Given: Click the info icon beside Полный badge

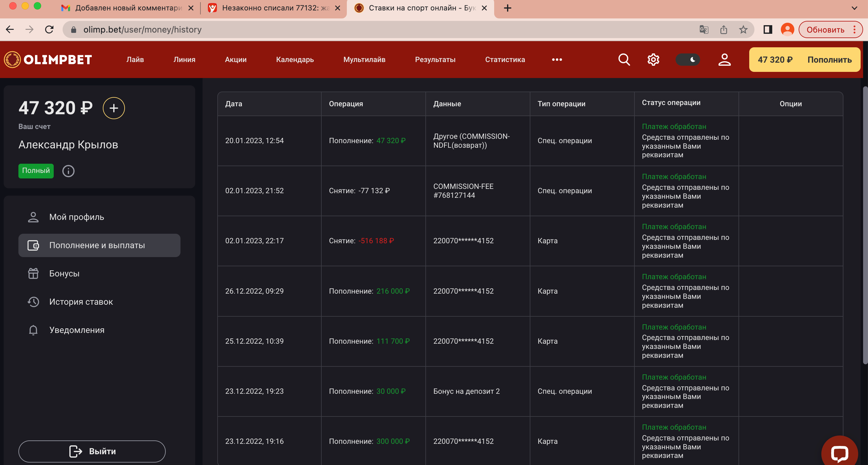Looking at the screenshot, I should tap(68, 171).
